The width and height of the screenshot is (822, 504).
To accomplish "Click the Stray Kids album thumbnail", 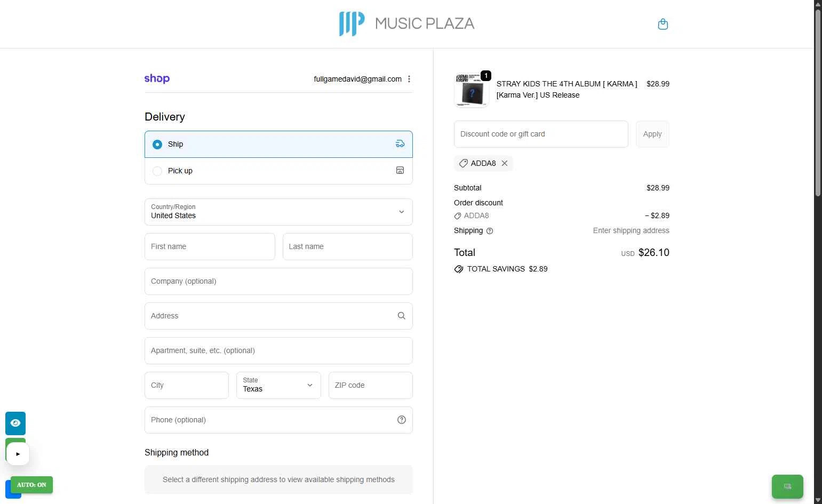I will 472,90.
